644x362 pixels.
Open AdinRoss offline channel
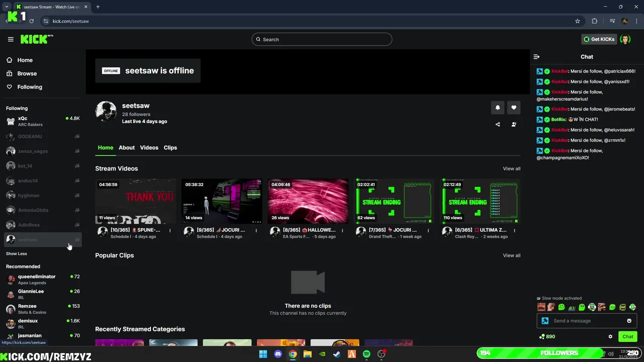43,225
